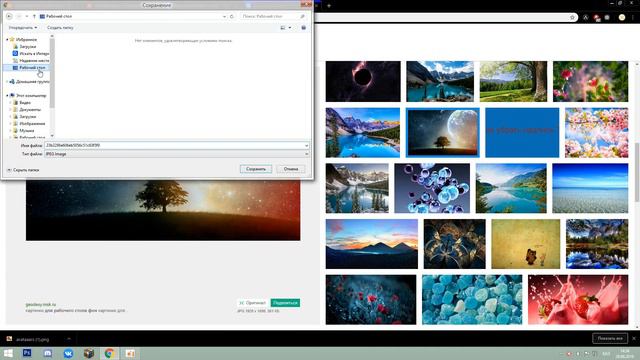This screenshot has width=640, height=360.
Task: Open the cherry blossom thumbnail
Action: pos(596,133)
